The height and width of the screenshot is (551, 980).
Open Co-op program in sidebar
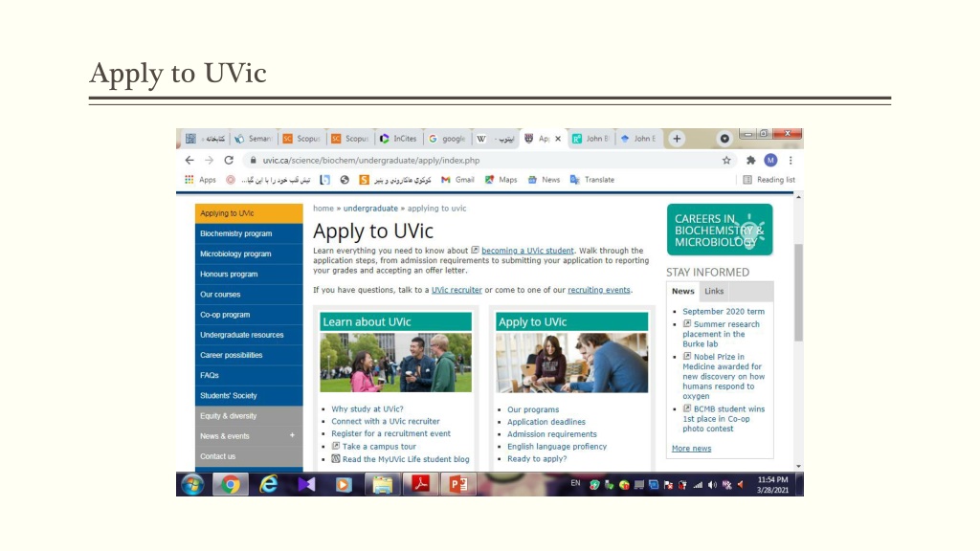(x=249, y=315)
